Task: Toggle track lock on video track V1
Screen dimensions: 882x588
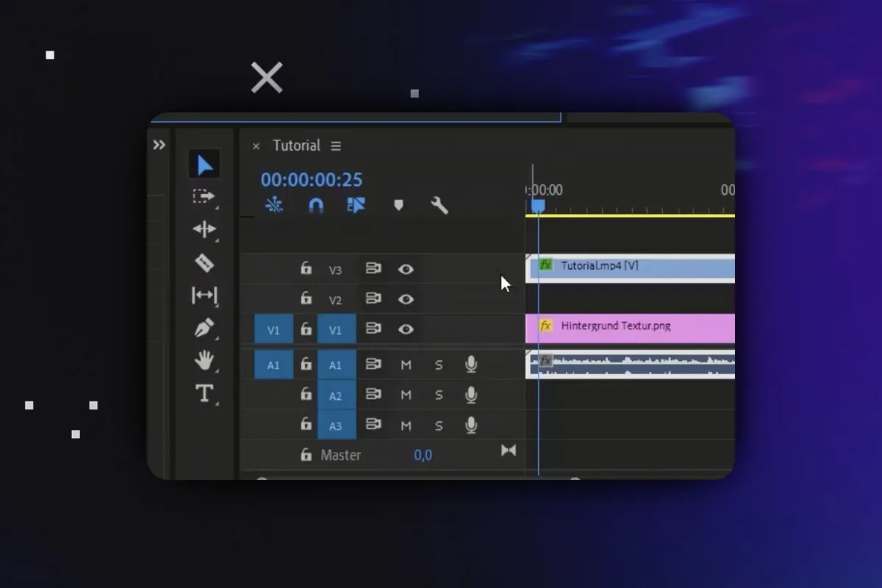Action: (306, 329)
